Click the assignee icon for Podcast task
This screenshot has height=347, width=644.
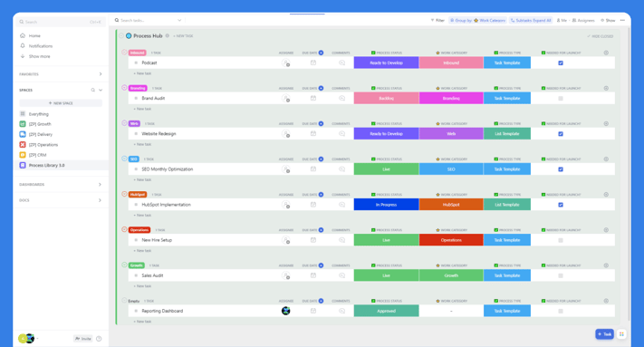286,63
